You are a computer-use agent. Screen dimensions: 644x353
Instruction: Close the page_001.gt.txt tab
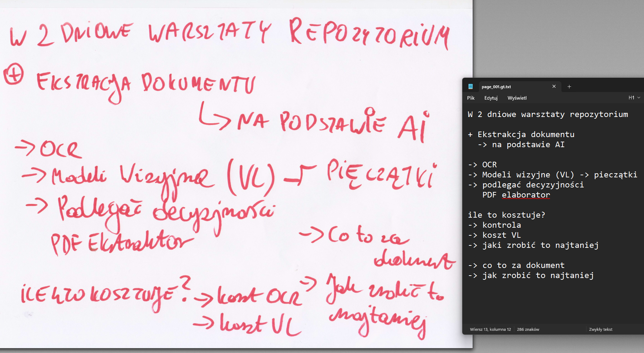point(554,86)
